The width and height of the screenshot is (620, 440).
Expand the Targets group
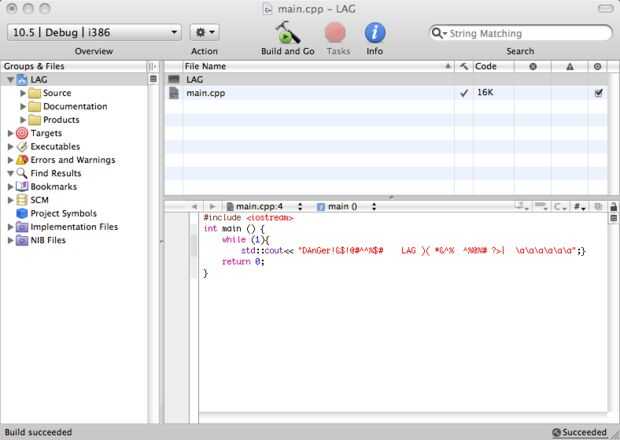(10, 133)
